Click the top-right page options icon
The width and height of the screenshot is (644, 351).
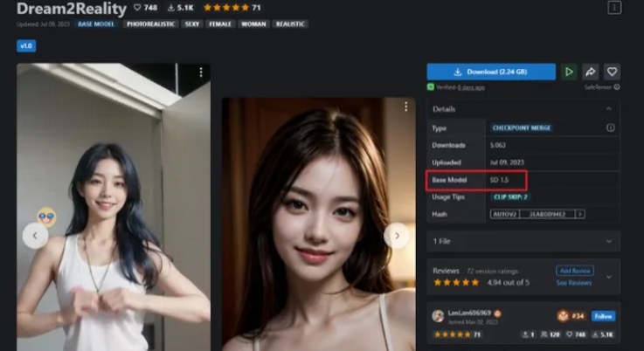[x=615, y=7]
